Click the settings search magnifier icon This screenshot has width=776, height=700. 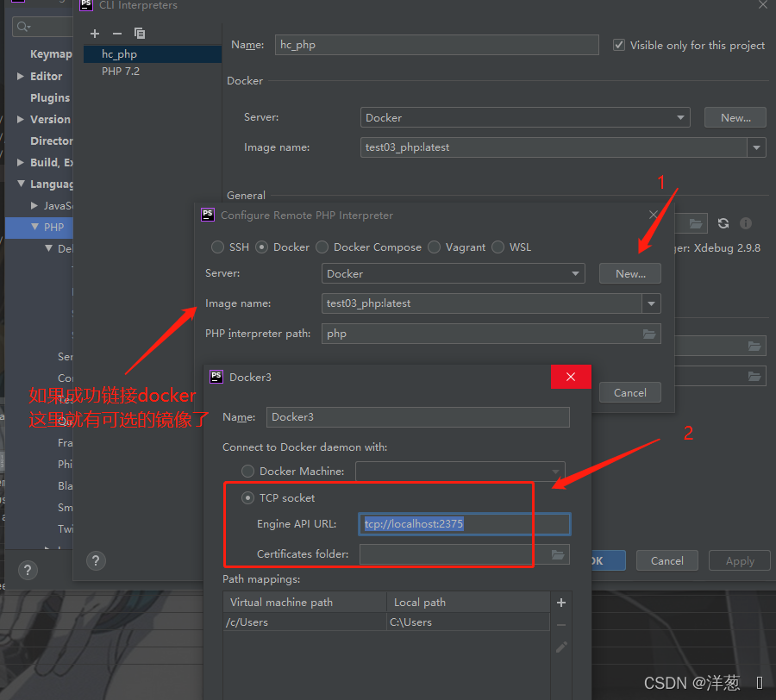pos(22,26)
